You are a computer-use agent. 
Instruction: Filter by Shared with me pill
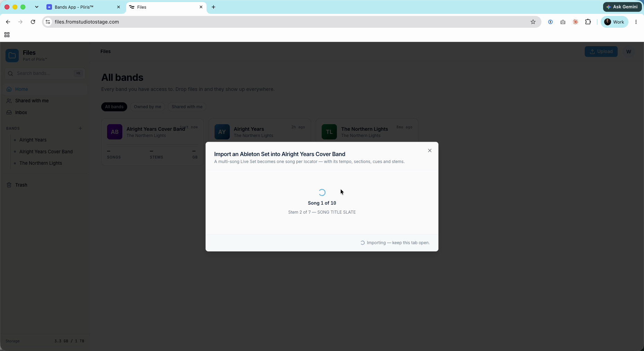(187, 107)
